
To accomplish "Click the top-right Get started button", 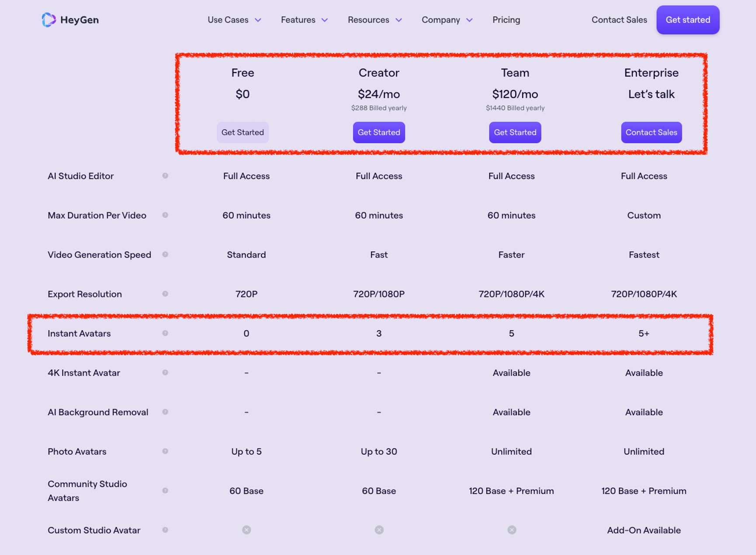I will point(688,20).
